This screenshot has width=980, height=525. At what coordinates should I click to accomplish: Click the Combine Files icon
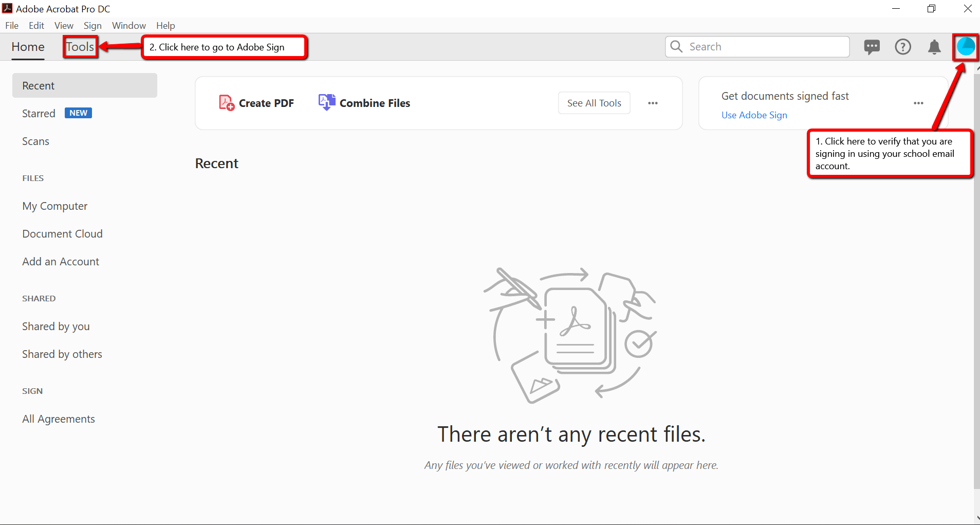pos(327,102)
